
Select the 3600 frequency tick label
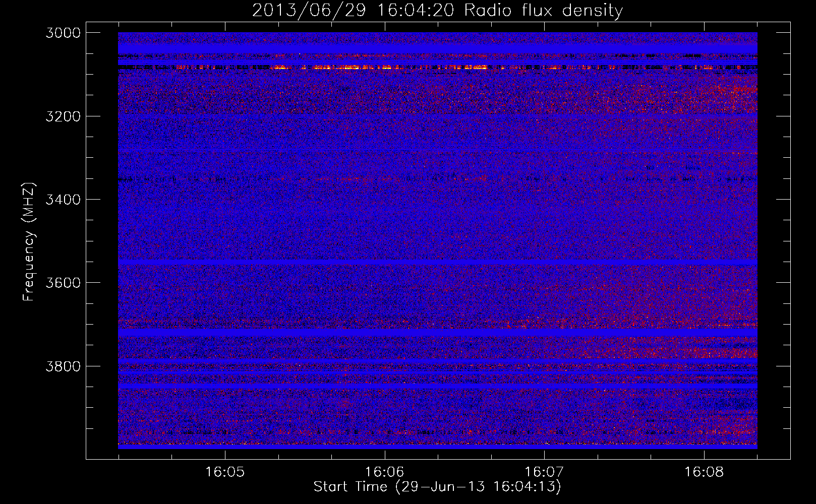pos(63,283)
